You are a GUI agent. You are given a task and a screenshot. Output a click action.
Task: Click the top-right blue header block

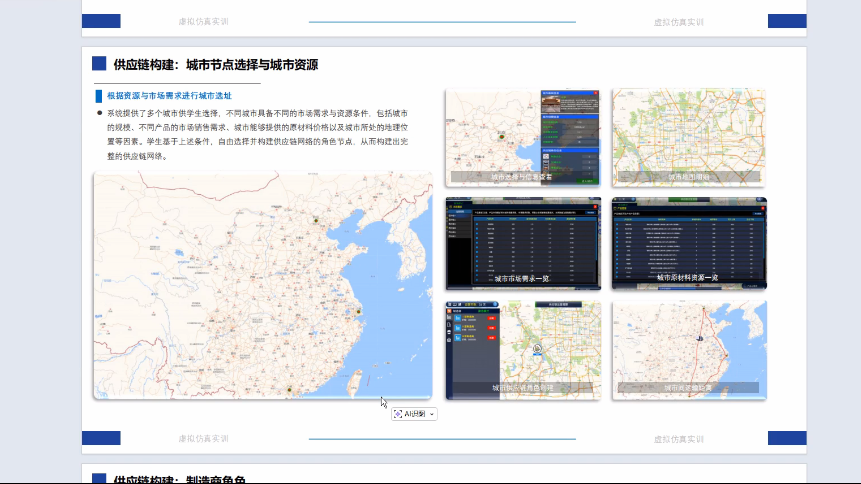[x=786, y=21]
